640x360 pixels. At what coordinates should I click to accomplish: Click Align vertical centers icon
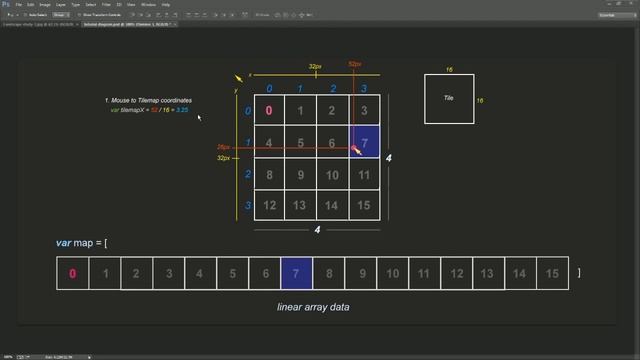point(141,15)
